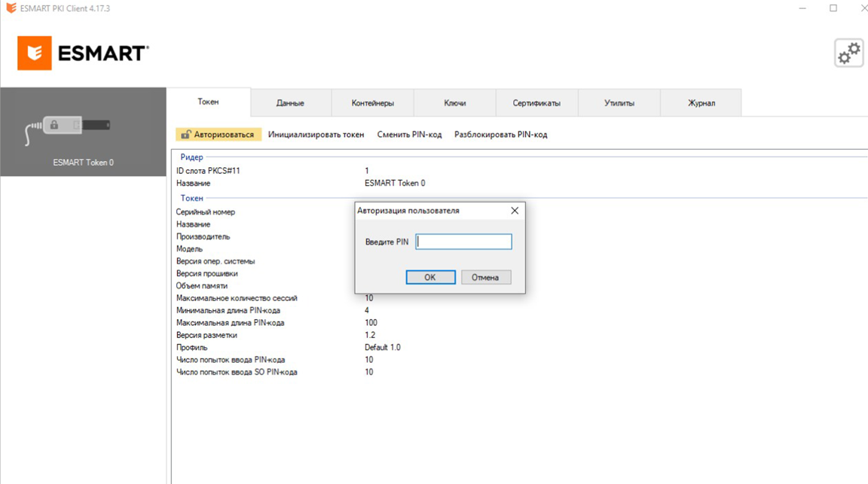The image size is (868, 484).
Task: Click the ESMART logo
Action: click(83, 53)
